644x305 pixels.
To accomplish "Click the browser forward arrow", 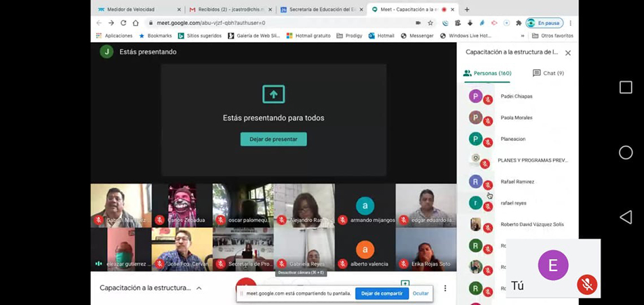I will coord(111,23).
